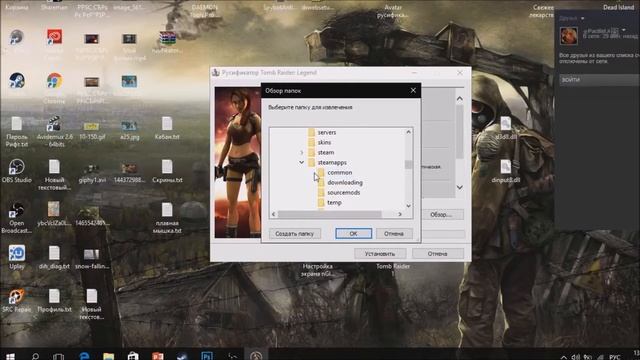
Task: Open Task View from the taskbar
Action: (58, 356)
